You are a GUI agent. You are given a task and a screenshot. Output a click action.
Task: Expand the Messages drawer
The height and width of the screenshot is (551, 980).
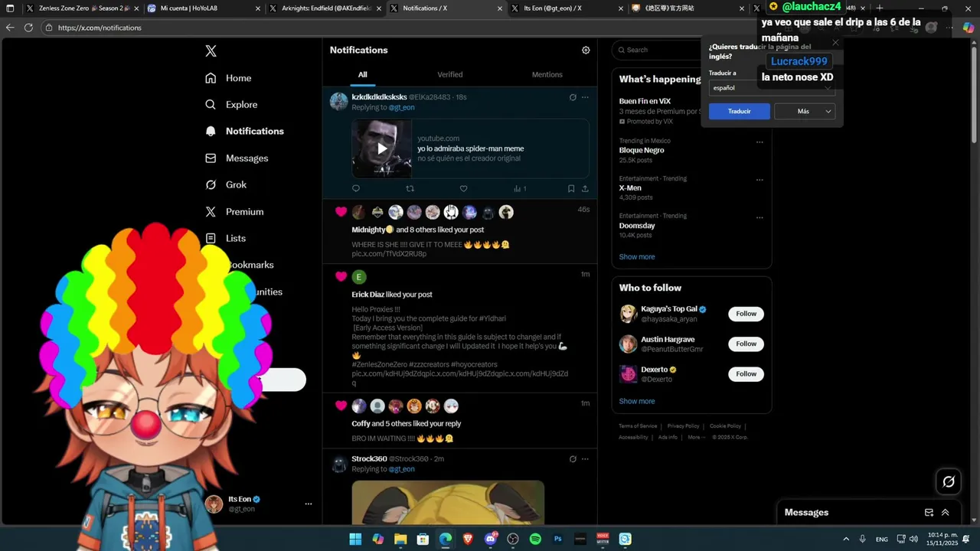(946, 513)
